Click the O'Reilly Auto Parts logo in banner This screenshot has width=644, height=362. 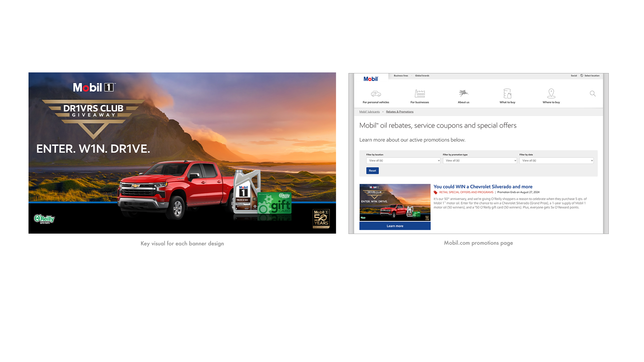click(44, 219)
